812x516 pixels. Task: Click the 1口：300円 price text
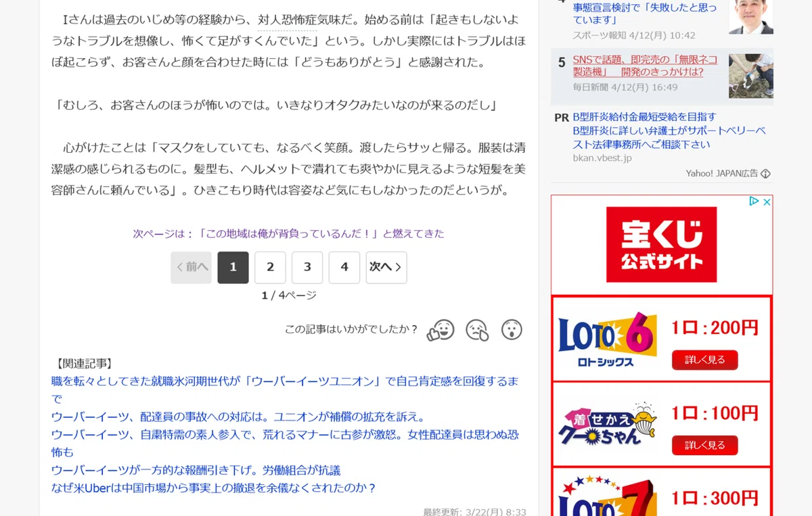(715, 498)
